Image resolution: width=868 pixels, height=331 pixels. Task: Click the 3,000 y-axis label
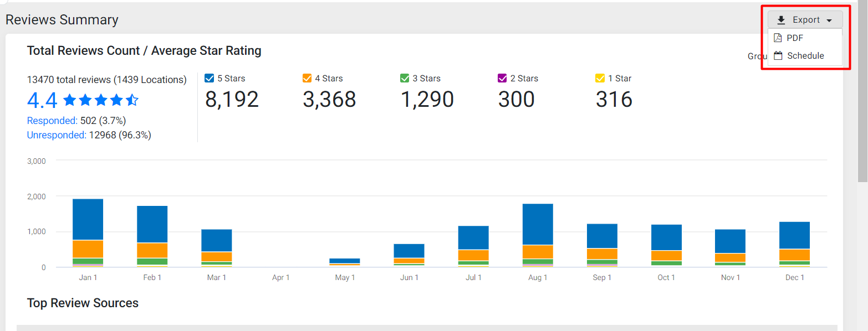click(36, 161)
